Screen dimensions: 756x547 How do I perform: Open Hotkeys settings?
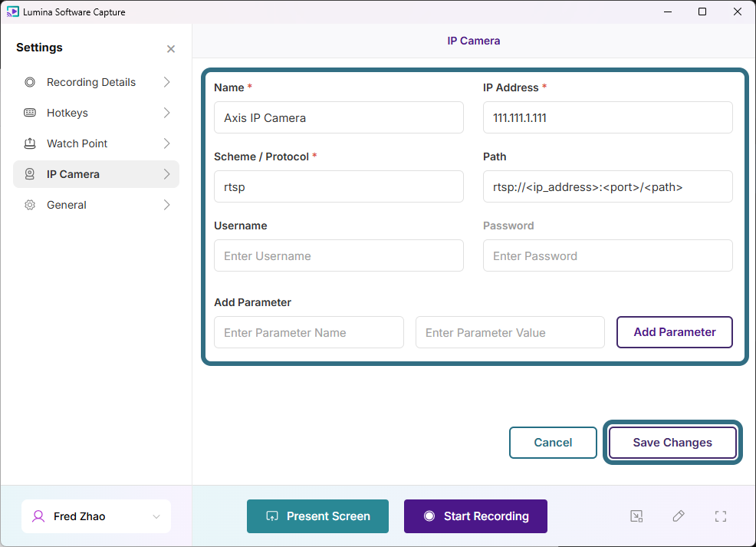point(97,113)
